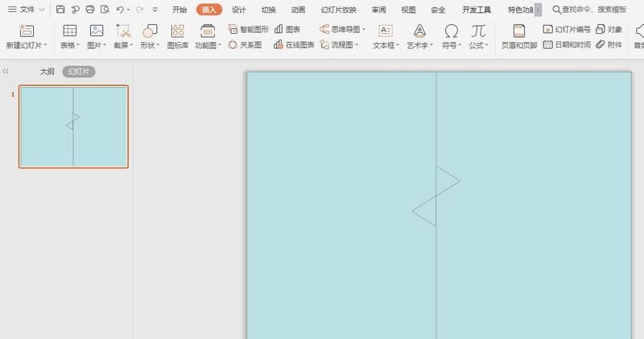644x339 pixels.
Task: Open the 思维导图 mind map button
Action: 342,29
